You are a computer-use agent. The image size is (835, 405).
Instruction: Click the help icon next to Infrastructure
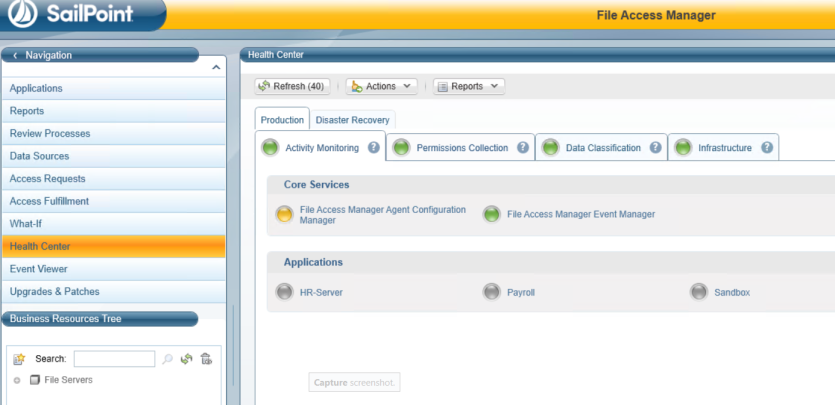(x=767, y=148)
